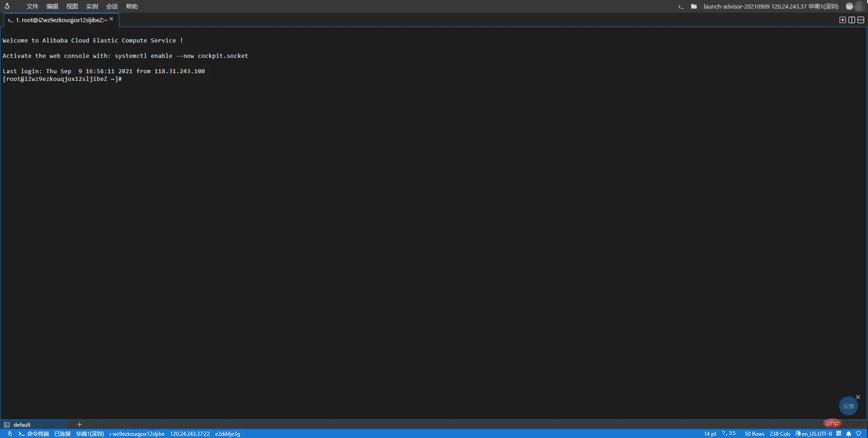868x438 pixels.
Task: Open the 实例 menu
Action: 92,6
